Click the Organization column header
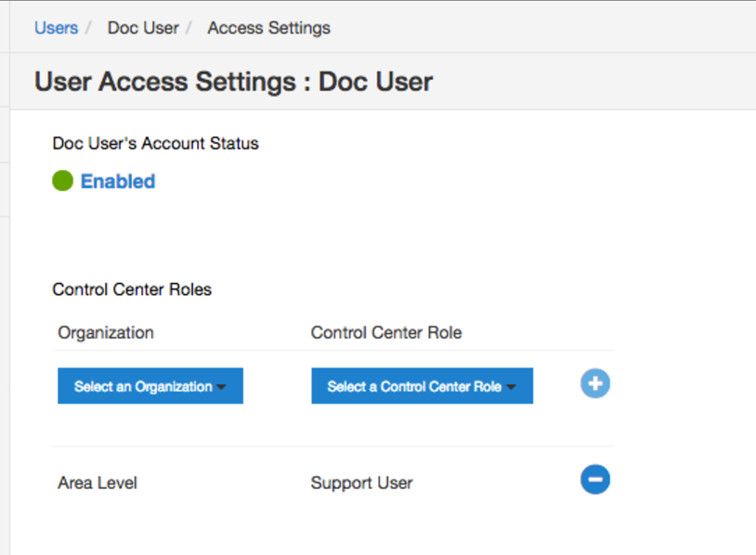This screenshot has height=555, width=756. 106,332
